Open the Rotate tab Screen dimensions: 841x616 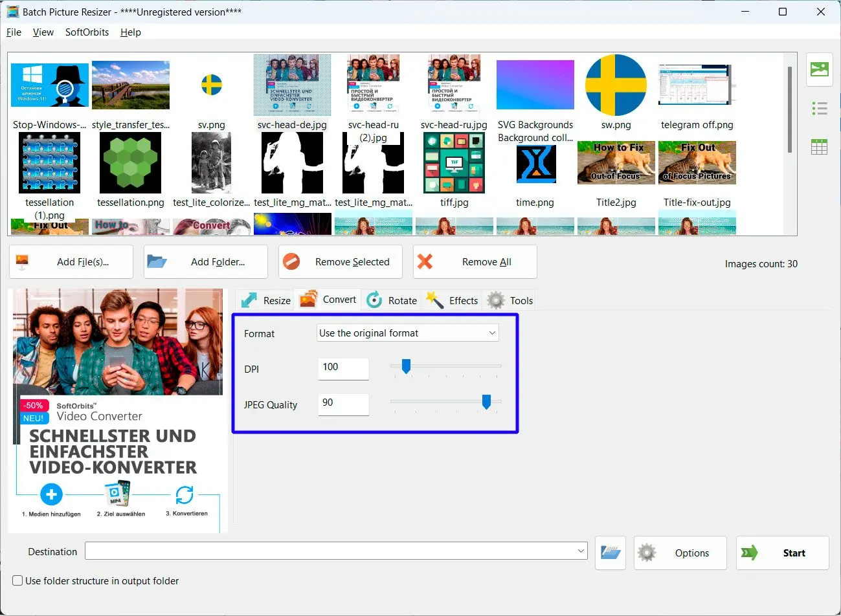point(392,300)
